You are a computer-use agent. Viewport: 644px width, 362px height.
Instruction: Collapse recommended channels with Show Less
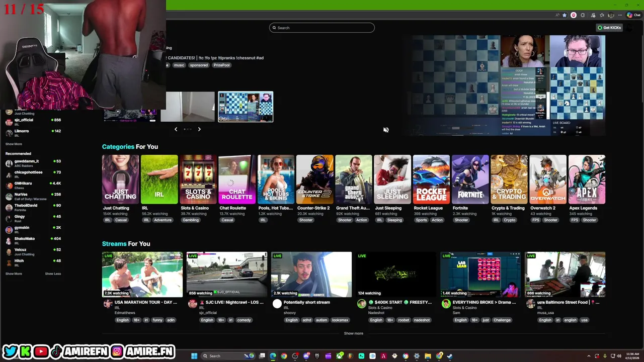pos(53,274)
